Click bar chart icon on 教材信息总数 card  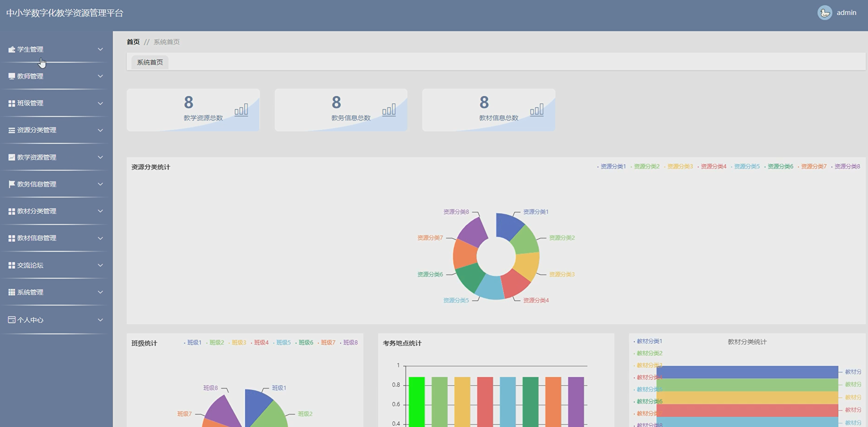click(537, 110)
